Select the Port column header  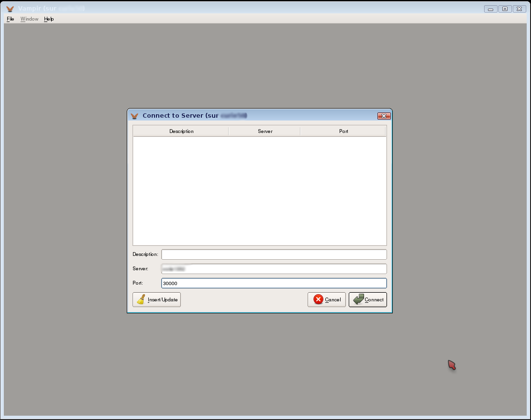tap(343, 131)
